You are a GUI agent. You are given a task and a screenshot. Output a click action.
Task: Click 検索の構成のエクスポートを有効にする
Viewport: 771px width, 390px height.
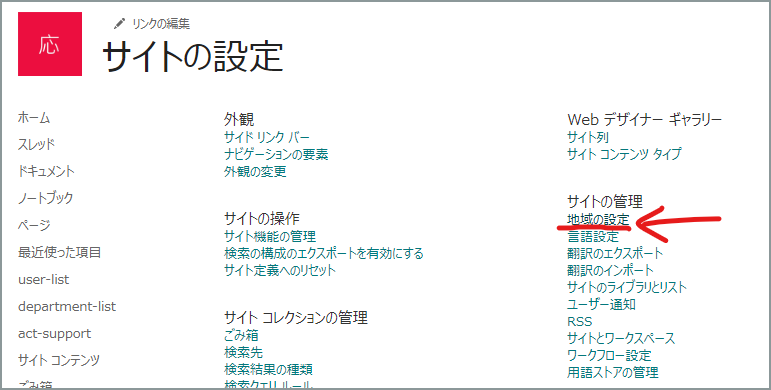pyautogui.click(x=324, y=253)
